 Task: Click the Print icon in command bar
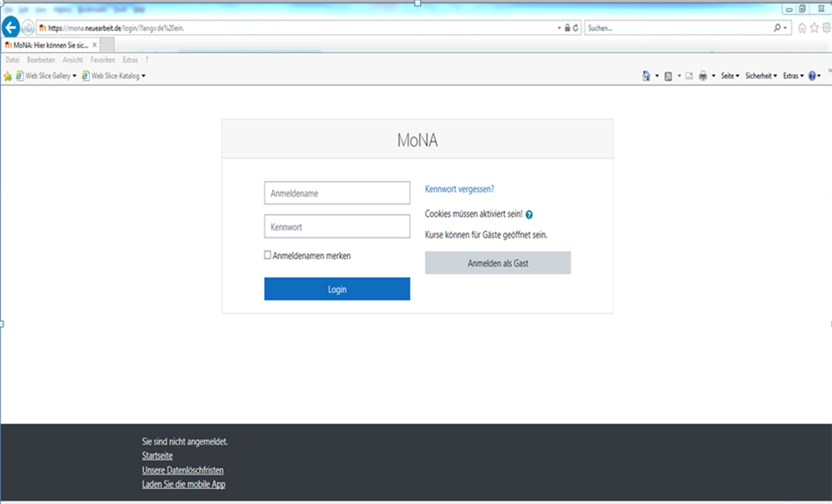pos(703,76)
